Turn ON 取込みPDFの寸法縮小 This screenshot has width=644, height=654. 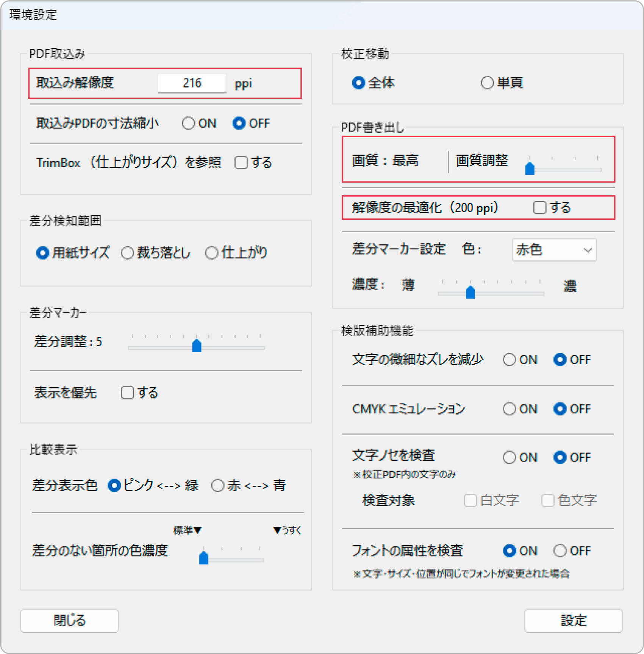click(189, 124)
